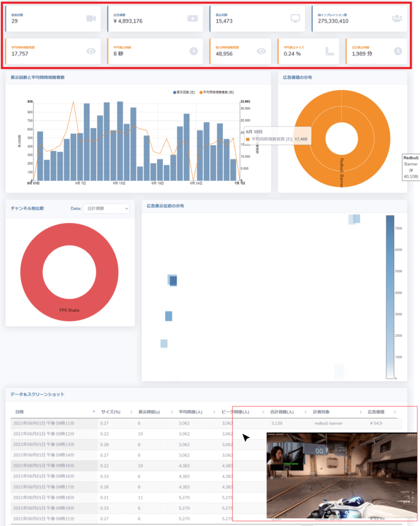This screenshot has width=420, height=526.
Task: Click the eye icon beside 48,956
Action: tap(261, 51)
